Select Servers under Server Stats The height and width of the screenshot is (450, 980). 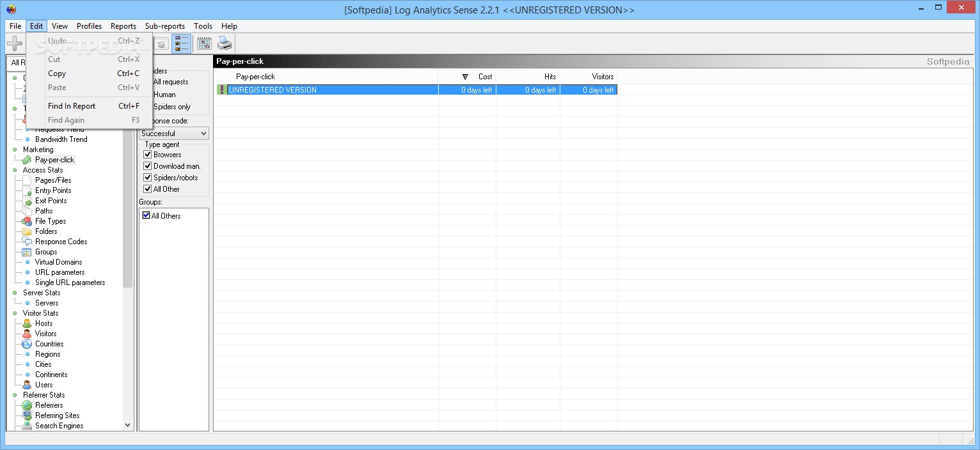click(47, 303)
